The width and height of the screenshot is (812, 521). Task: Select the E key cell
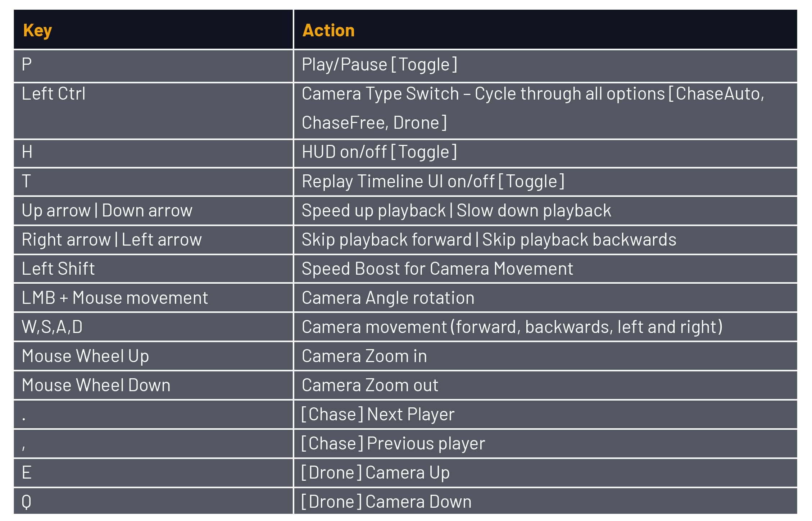[x=153, y=472]
